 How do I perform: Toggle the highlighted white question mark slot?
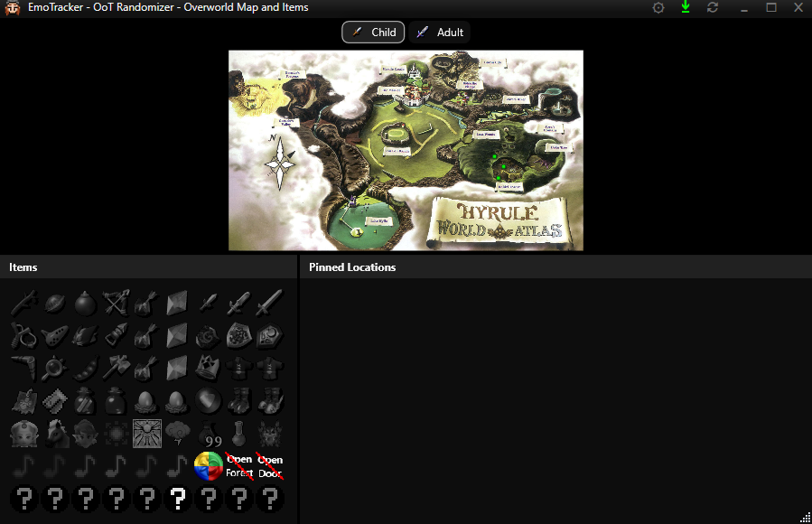(x=178, y=498)
